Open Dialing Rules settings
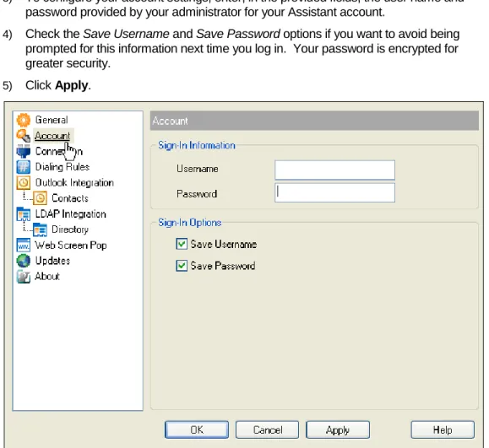The width and height of the screenshot is (489, 448). click(62, 167)
